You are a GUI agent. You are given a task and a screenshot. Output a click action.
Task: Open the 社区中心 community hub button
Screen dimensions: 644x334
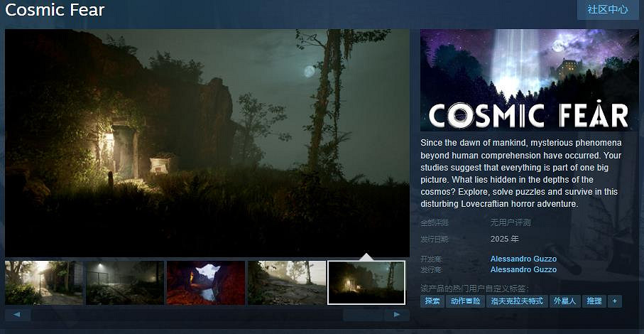pyautogui.click(x=607, y=10)
